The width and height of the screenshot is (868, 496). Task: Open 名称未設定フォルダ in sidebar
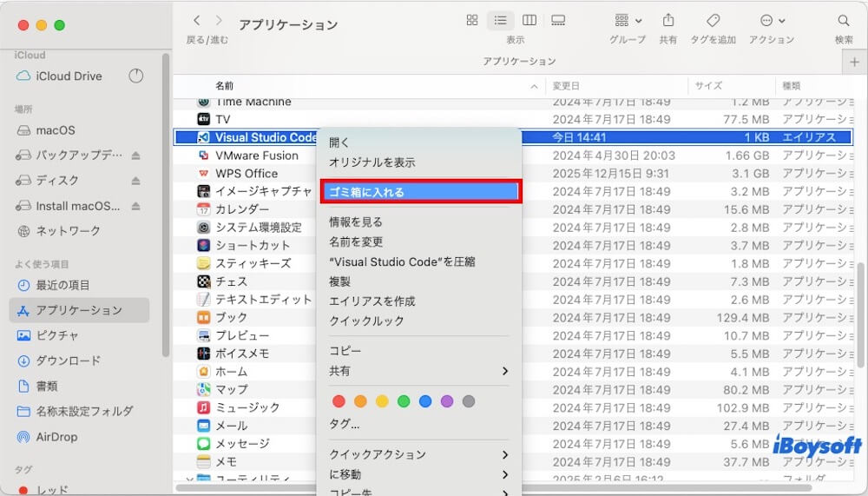coord(84,411)
